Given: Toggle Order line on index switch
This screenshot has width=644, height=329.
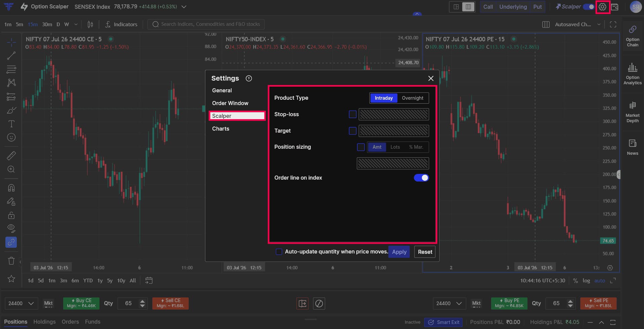Looking at the screenshot, I should point(421,178).
